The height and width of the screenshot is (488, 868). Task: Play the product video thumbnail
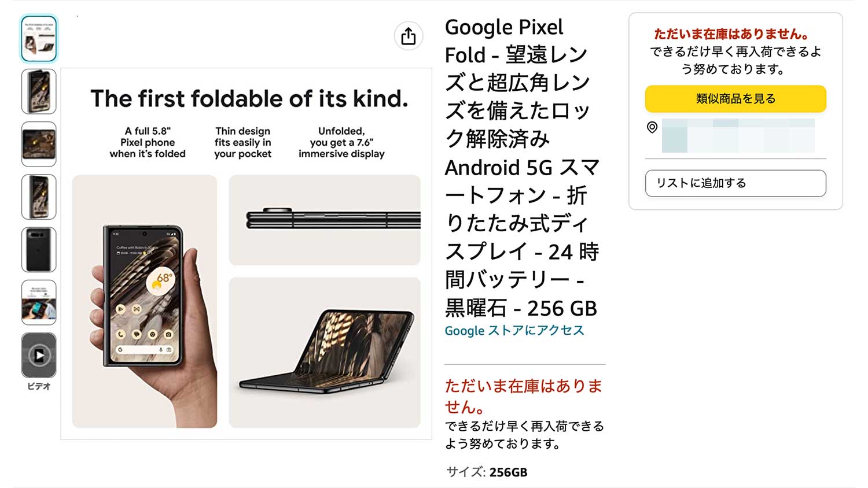click(x=39, y=355)
